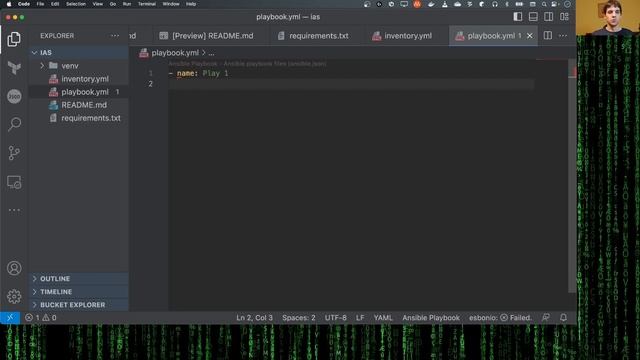Click the editor vertical scrollbar
Viewport: 640px width, 360px height.
tap(572, 176)
